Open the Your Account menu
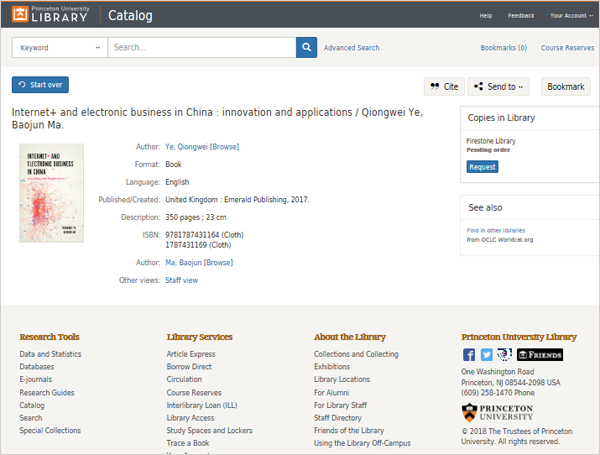This screenshot has width=600, height=455. [x=571, y=16]
